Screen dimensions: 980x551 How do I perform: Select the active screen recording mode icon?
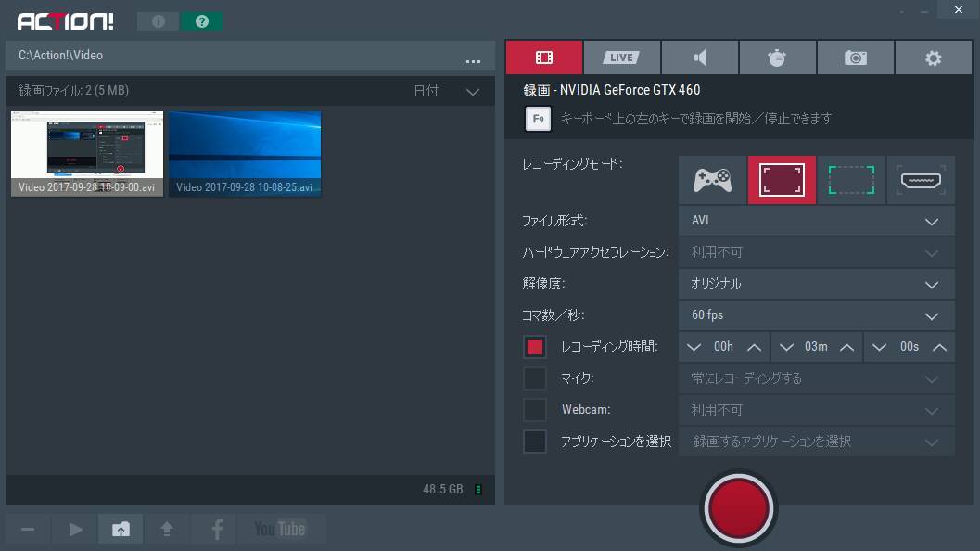click(x=782, y=180)
